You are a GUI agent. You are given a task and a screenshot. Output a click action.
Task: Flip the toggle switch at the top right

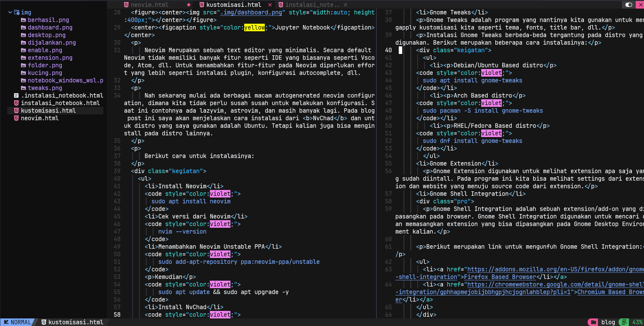(629, 5)
